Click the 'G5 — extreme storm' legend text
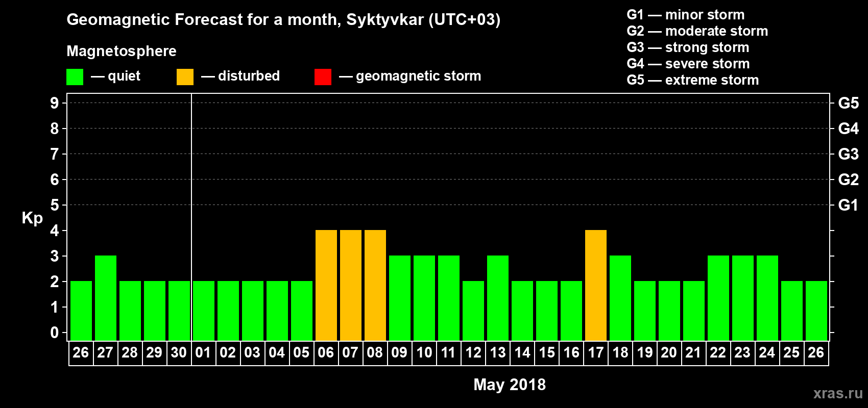Viewport: 868px width, 408px height. point(693,80)
